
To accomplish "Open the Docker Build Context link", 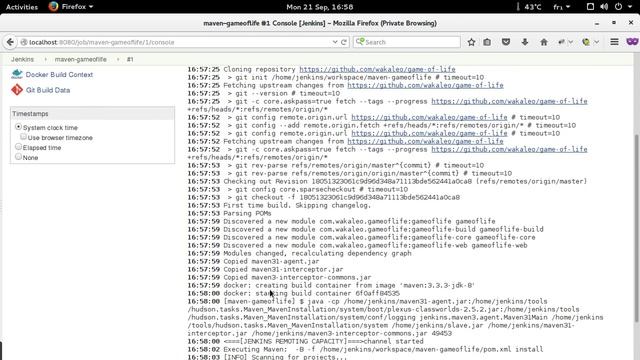I will pos(59,75).
